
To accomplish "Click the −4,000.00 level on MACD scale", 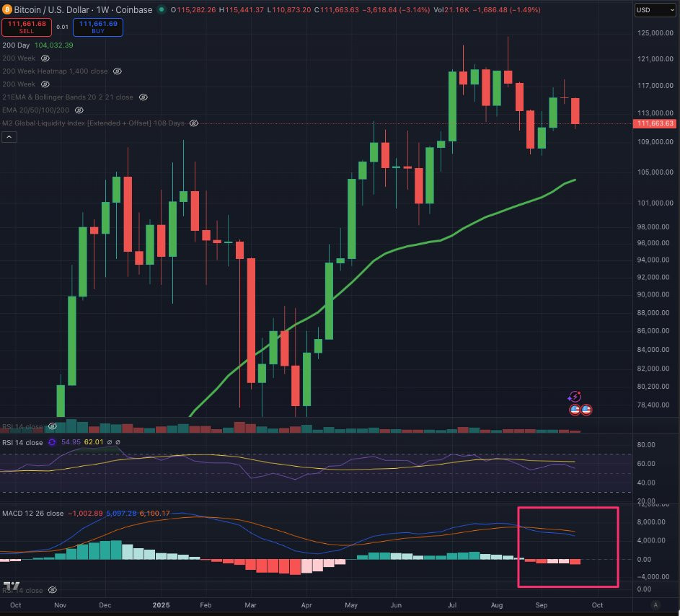I will coord(653,576).
